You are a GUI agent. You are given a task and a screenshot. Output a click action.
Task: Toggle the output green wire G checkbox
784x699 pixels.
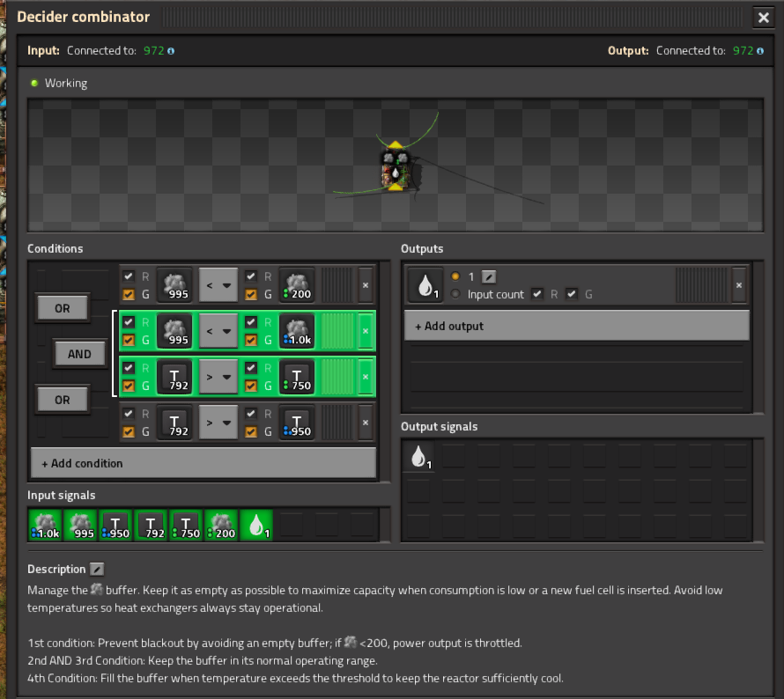tap(573, 294)
